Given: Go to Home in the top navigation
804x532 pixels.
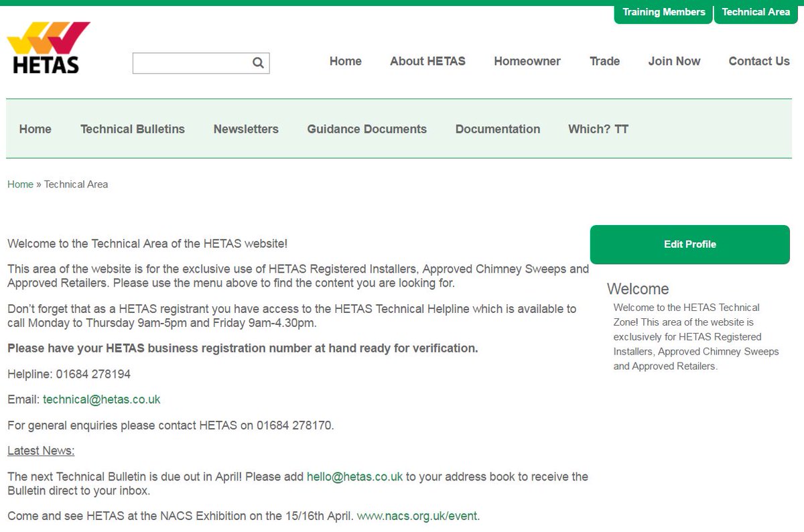Looking at the screenshot, I should tap(346, 61).
